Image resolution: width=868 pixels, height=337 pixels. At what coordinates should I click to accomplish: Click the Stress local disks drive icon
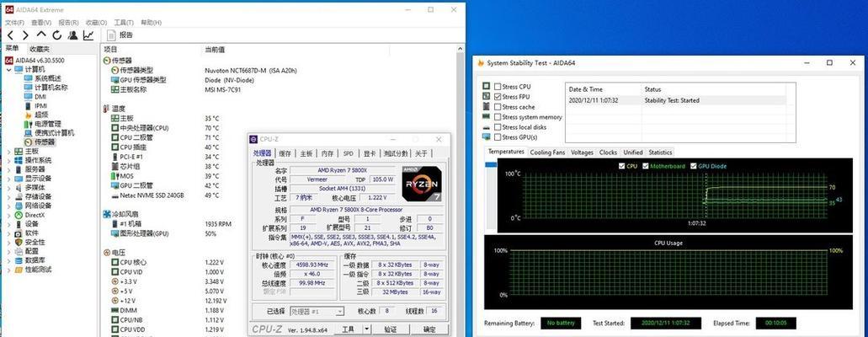pos(487,127)
